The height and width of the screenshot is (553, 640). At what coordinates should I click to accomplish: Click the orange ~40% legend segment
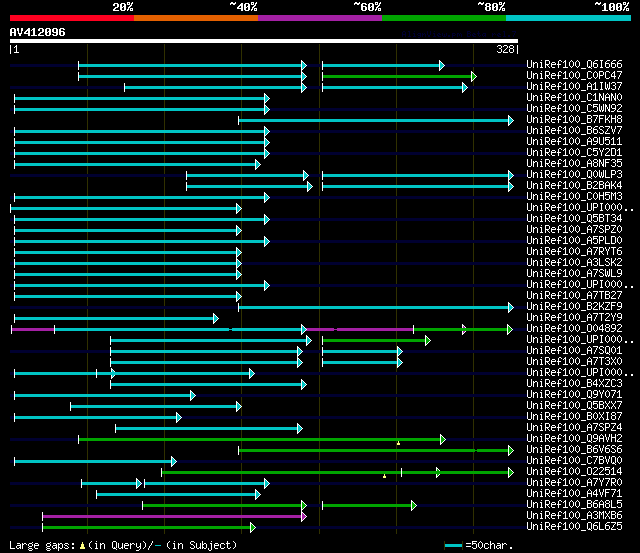coord(196,18)
